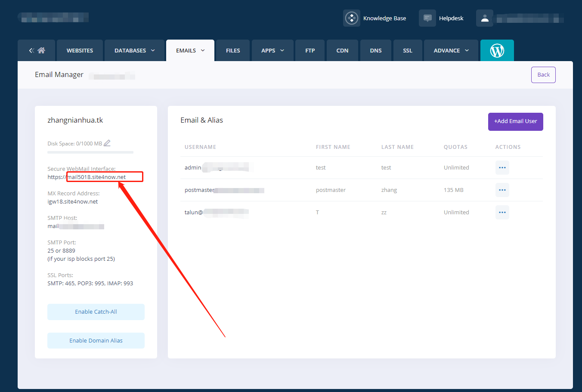
Task: Click the Enable Domain Alias button
Action: pos(96,340)
